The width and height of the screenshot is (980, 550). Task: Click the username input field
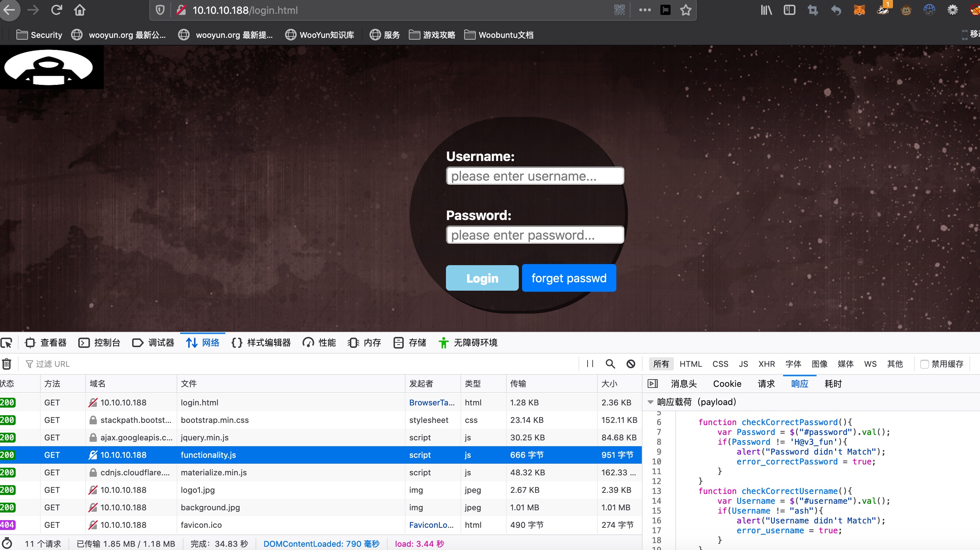534,176
